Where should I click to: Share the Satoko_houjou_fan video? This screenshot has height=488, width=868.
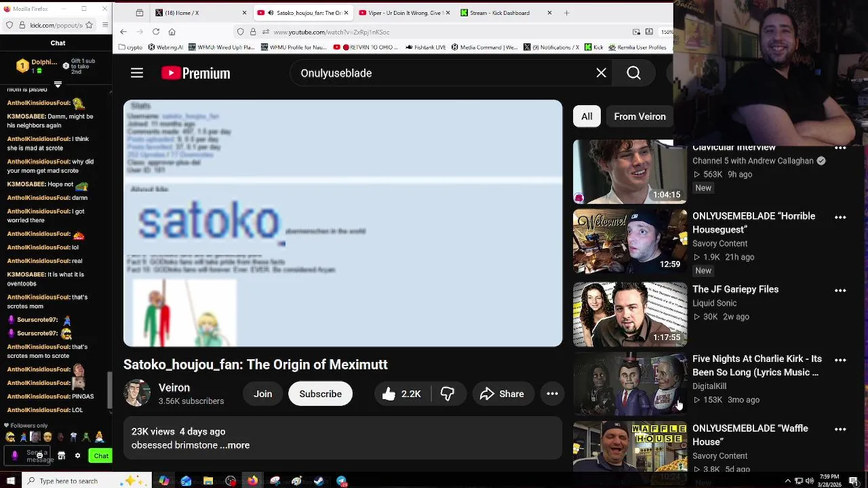pyautogui.click(x=502, y=394)
